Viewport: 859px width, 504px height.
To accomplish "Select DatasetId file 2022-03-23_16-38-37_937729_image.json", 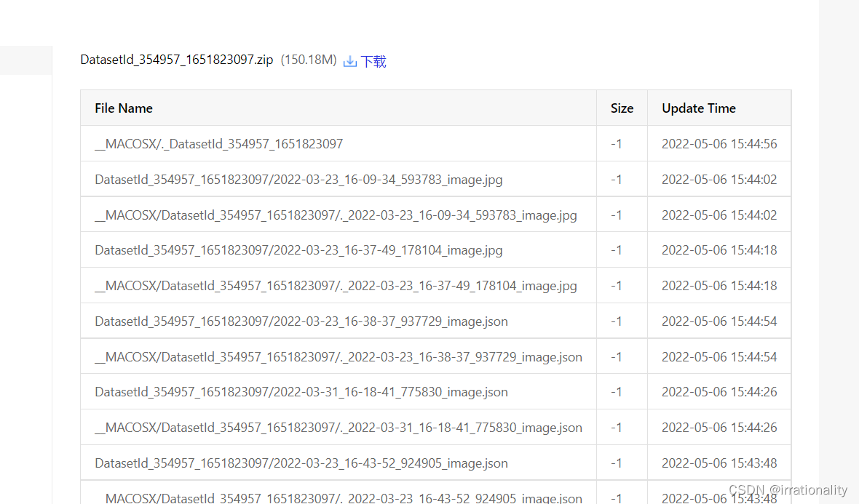I will (301, 321).
